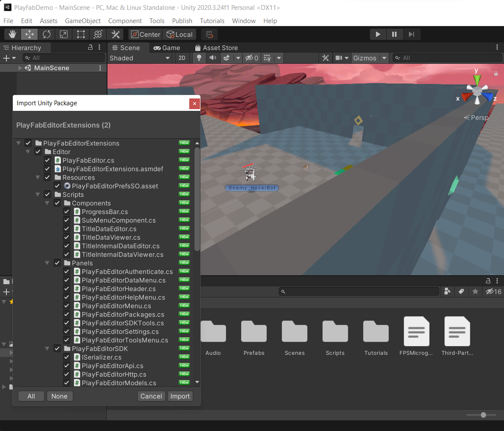
Task: Select the Hand tool
Action: click(x=12, y=34)
